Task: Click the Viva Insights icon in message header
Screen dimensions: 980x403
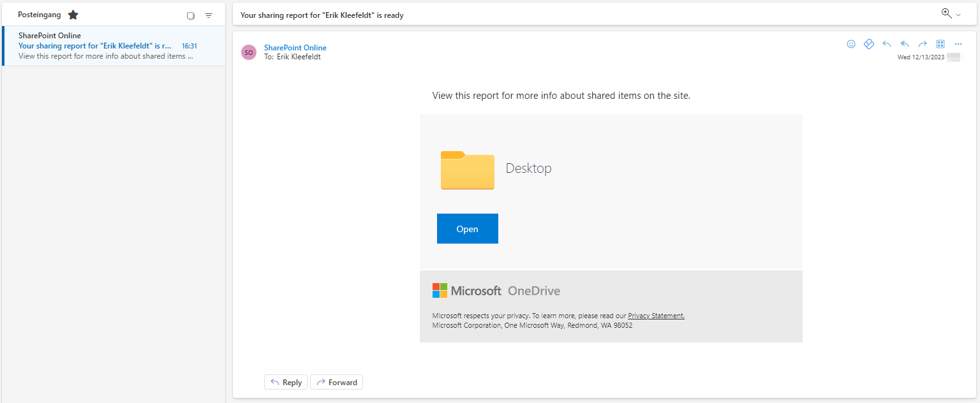Action: [868, 44]
